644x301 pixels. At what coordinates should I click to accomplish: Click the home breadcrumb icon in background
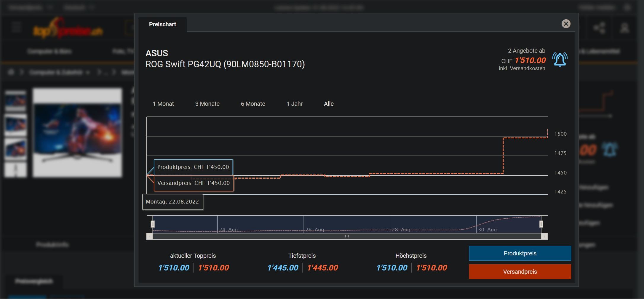pos(11,72)
